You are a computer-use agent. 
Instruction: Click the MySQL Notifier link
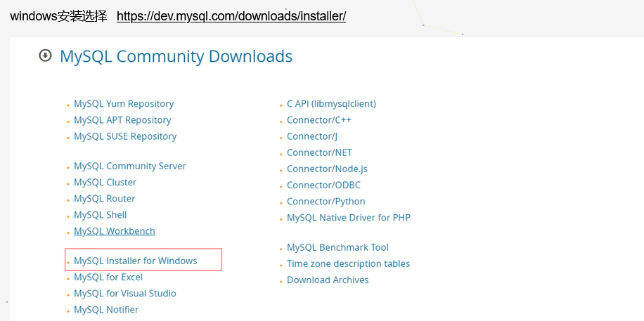(106, 310)
